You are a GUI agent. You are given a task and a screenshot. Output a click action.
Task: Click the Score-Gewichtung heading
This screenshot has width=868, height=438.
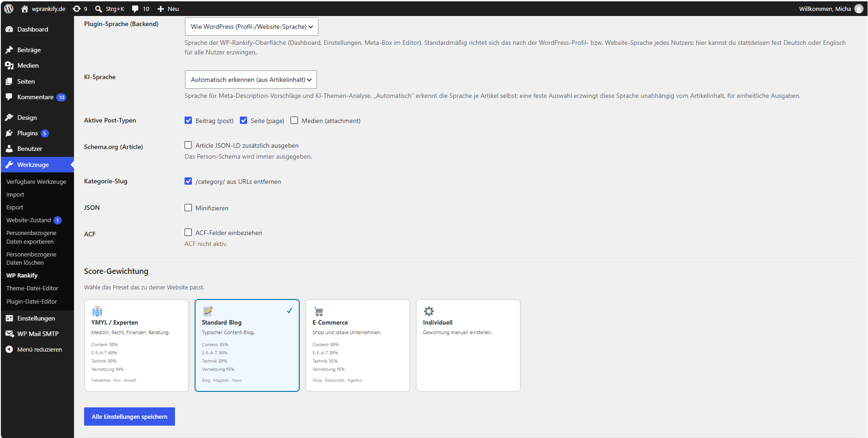(x=116, y=271)
